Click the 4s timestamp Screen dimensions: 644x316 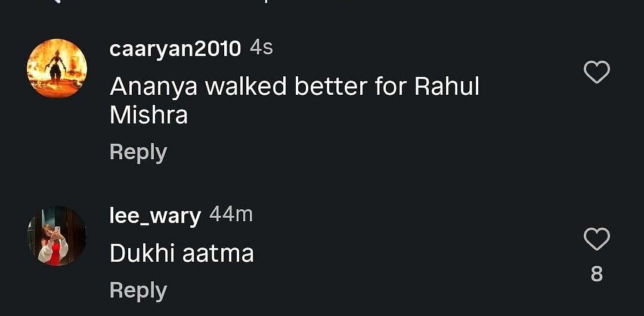(261, 48)
